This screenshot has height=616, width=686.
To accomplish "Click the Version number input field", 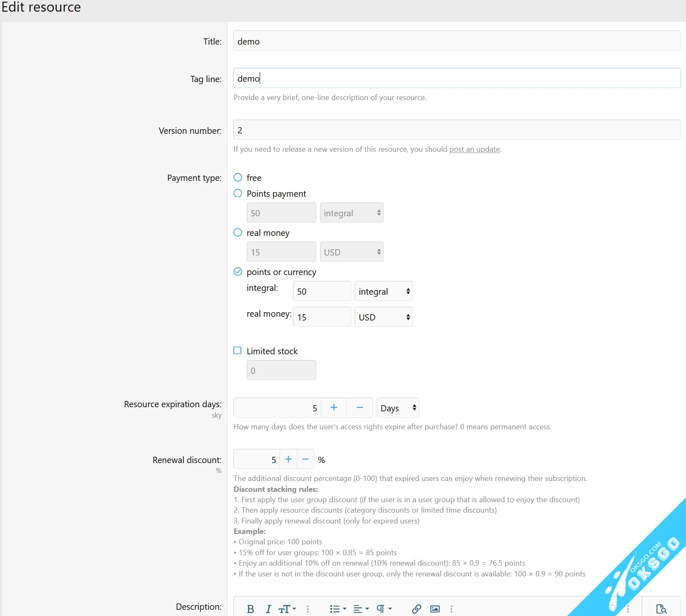I will tap(456, 130).
